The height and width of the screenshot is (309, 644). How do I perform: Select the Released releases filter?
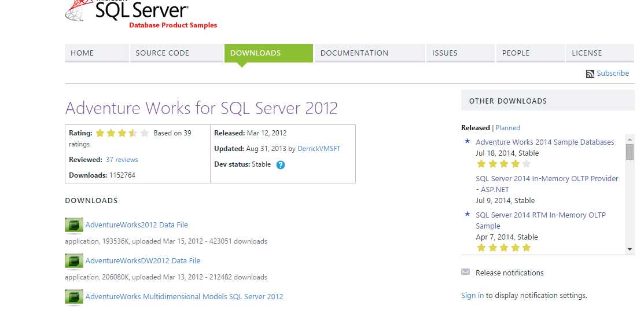pos(476,128)
